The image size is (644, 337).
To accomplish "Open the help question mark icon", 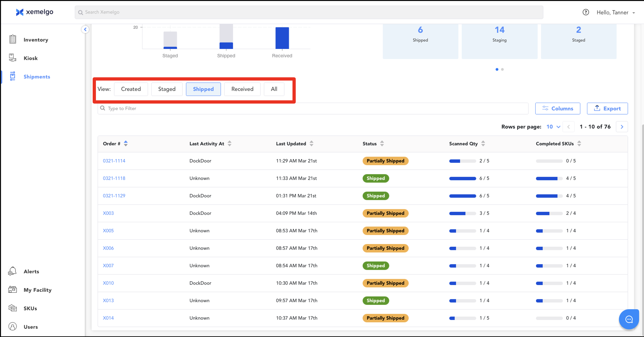I will tap(586, 12).
